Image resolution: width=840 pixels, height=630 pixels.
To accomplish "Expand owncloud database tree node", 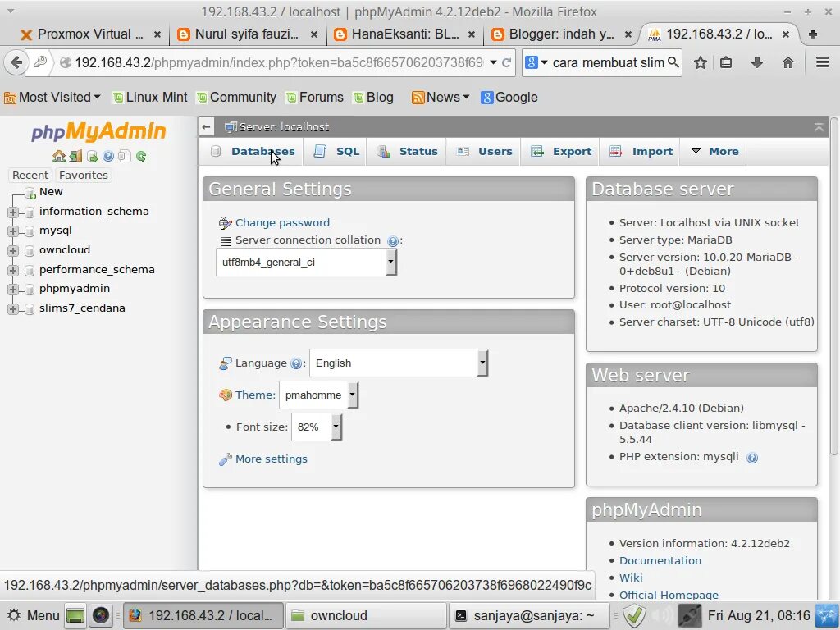I will pos(13,251).
